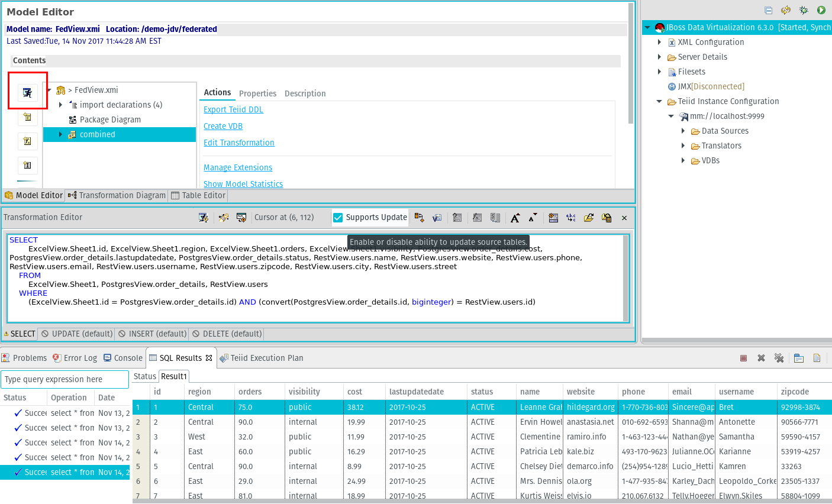The image size is (832, 504).
Task: Click the refresh/restart server icon
Action: (x=786, y=10)
